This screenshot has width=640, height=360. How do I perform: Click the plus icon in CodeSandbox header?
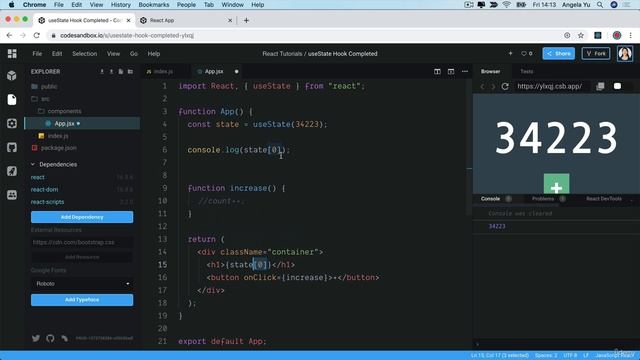point(510,53)
